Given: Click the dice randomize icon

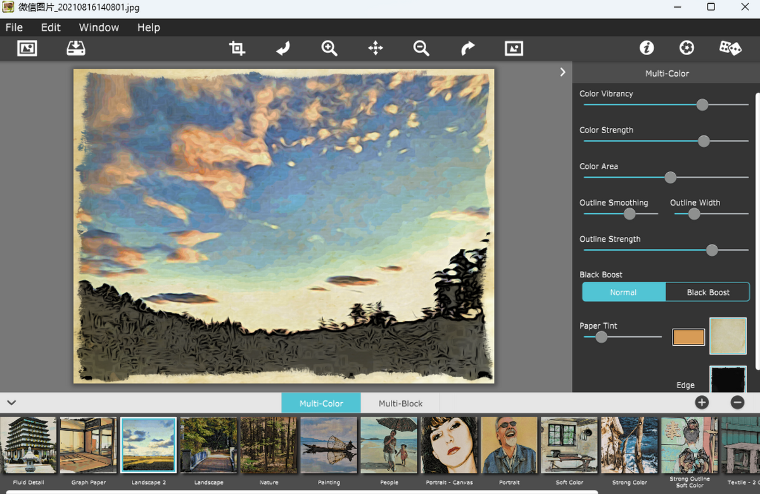Looking at the screenshot, I should click(x=730, y=48).
